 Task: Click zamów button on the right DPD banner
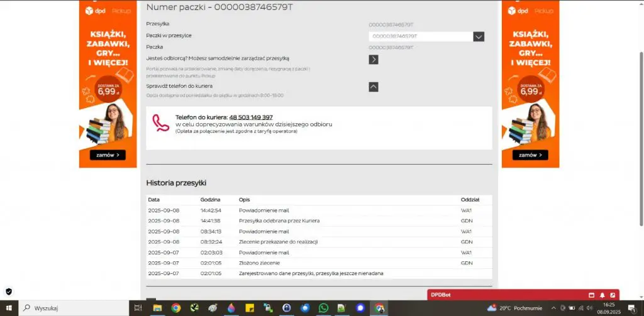click(530, 155)
